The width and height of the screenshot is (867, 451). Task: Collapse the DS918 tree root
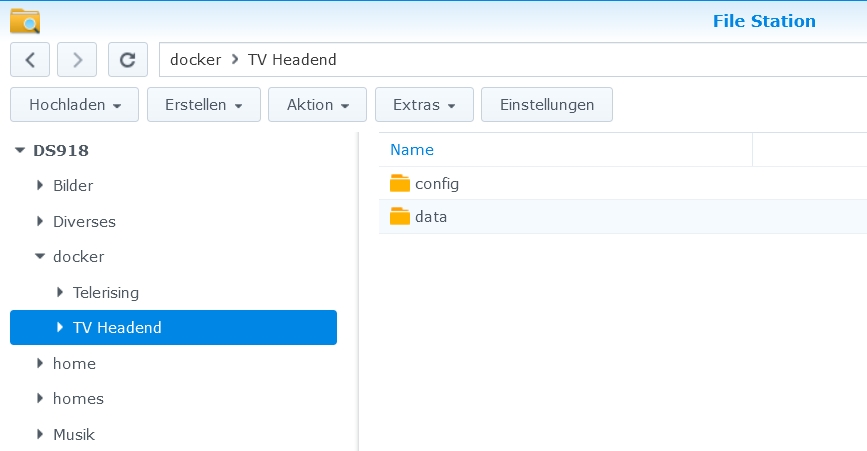pyautogui.click(x=20, y=150)
